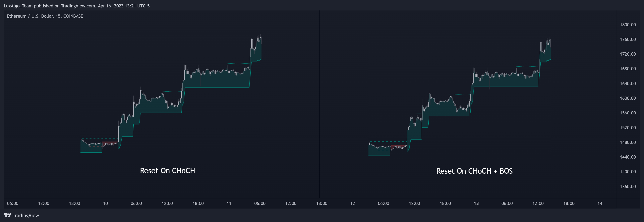Image resolution: width=644 pixels, height=222 pixels.
Task: Click the 1480.00 price axis label
Action: pyautogui.click(x=628, y=143)
